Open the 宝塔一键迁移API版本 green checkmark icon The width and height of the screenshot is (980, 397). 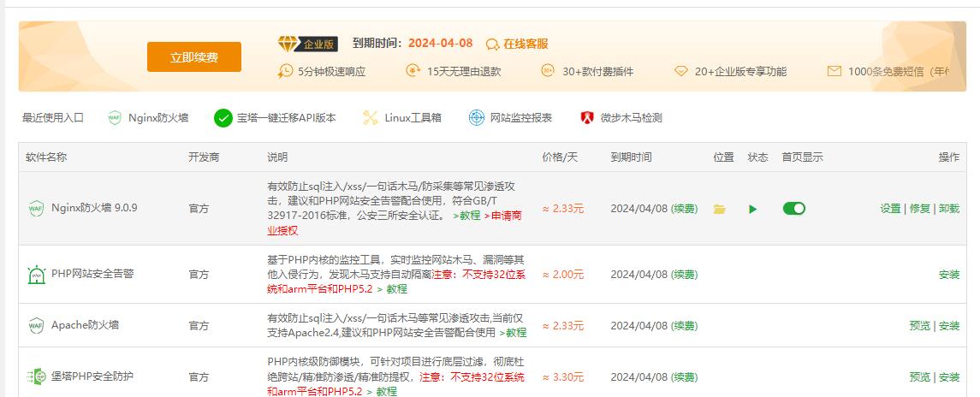tap(223, 118)
